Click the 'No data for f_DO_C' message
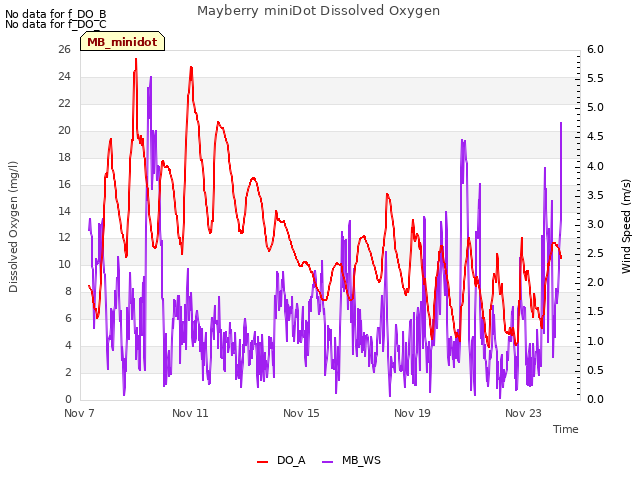 56,24
